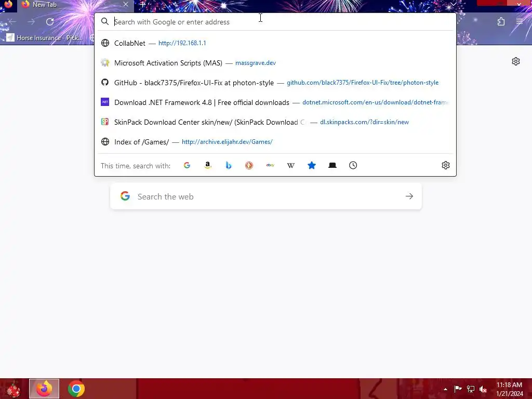Open the Start menu ornament button
Screen dimensions: 532x399
14,389
